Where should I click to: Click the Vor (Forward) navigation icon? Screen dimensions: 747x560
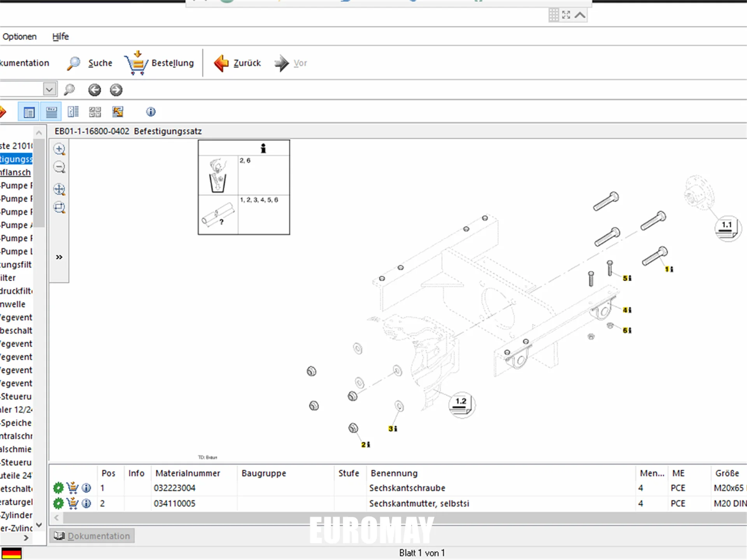[282, 63]
